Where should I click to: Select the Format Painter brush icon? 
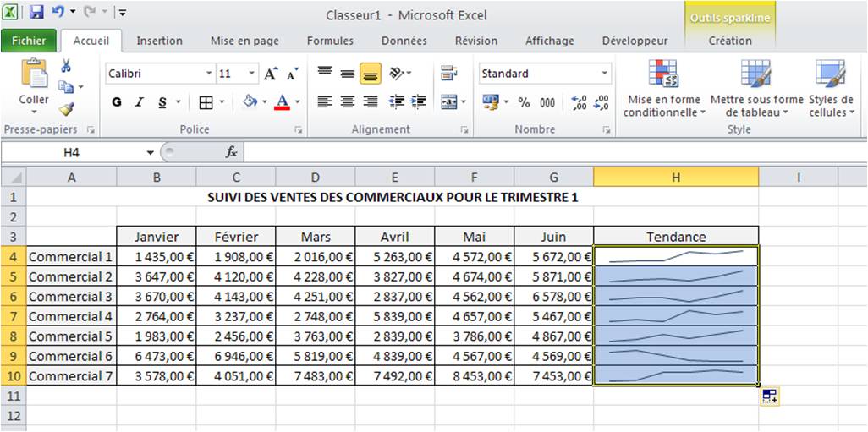point(67,108)
